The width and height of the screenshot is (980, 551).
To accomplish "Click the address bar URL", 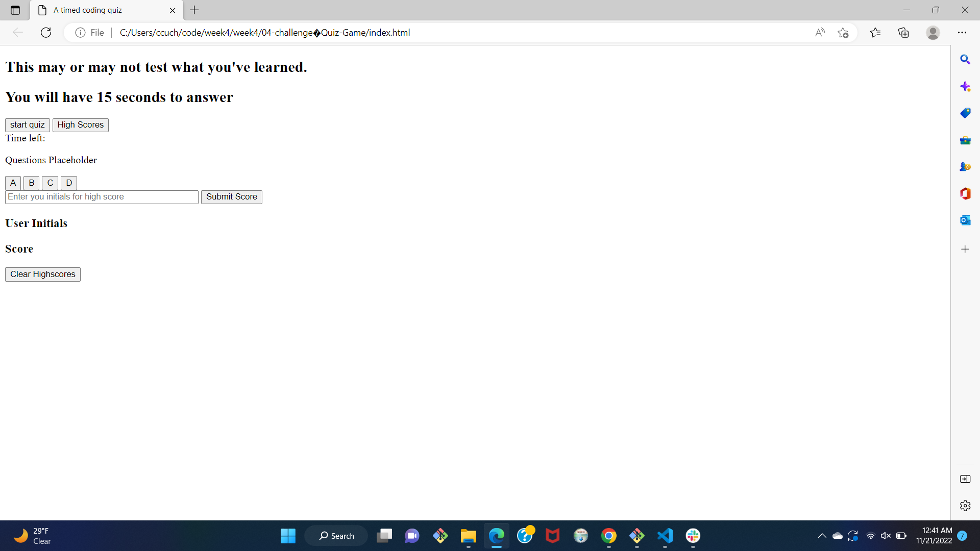I will pos(265,33).
